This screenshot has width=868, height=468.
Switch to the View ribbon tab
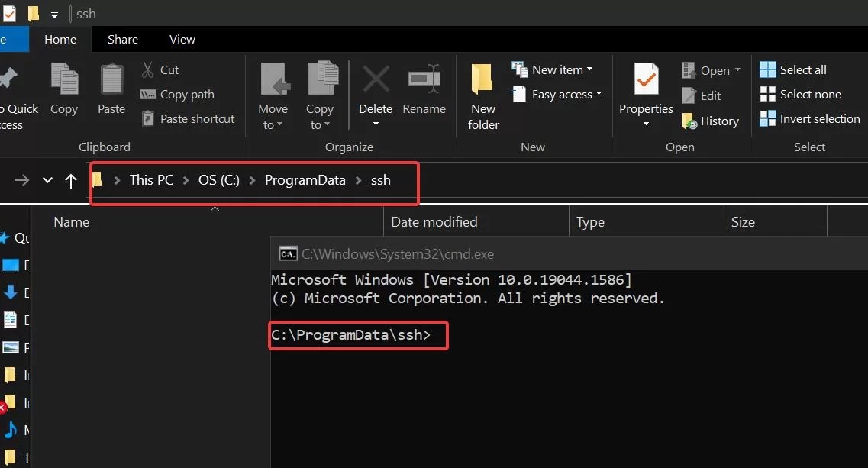(x=182, y=40)
